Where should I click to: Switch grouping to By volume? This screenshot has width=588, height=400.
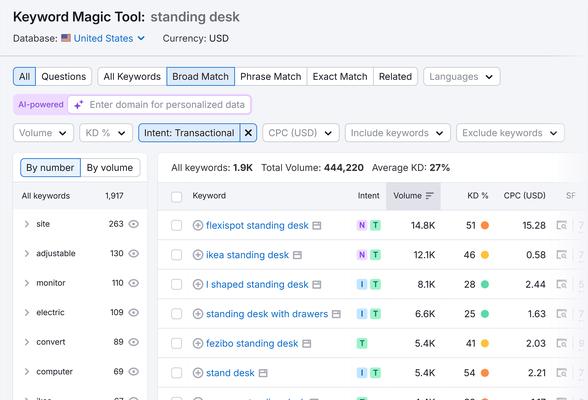click(x=110, y=168)
